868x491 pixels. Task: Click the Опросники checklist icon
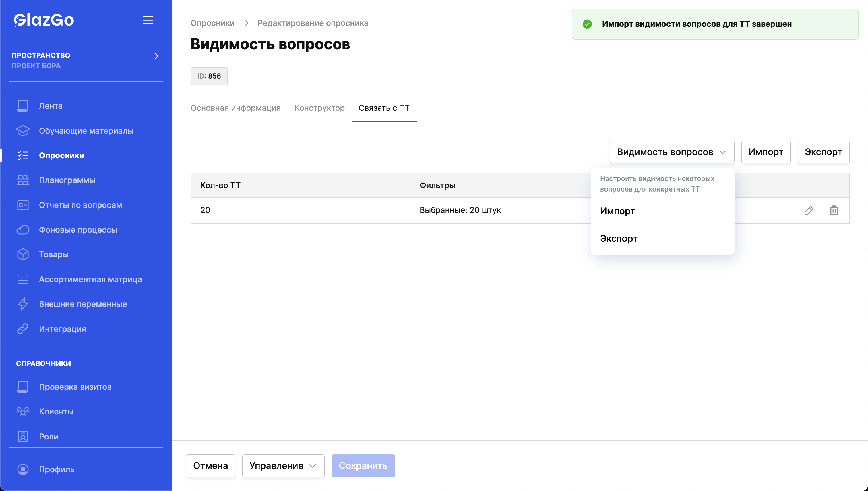pyautogui.click(x=23, y=155)
